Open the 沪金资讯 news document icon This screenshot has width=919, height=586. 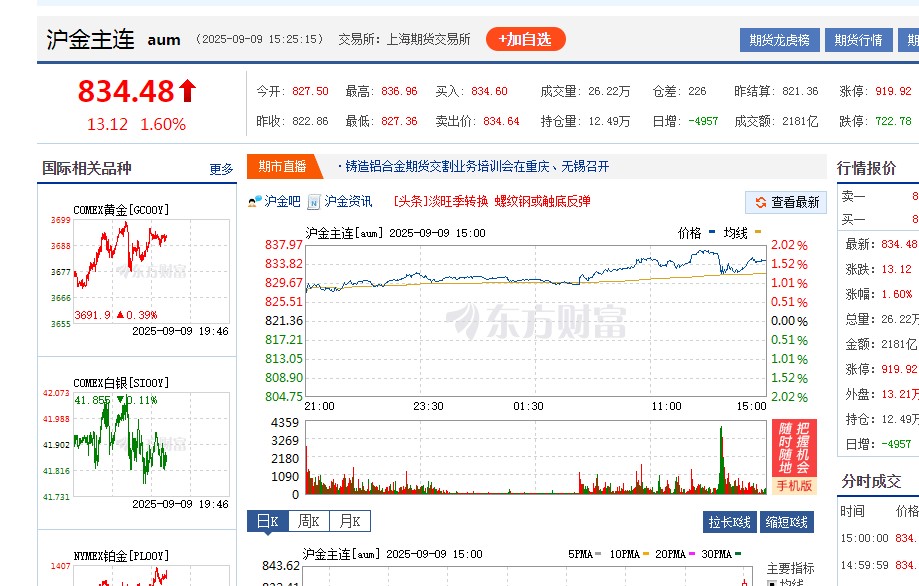pyautogui.click(x=314, y=202)
